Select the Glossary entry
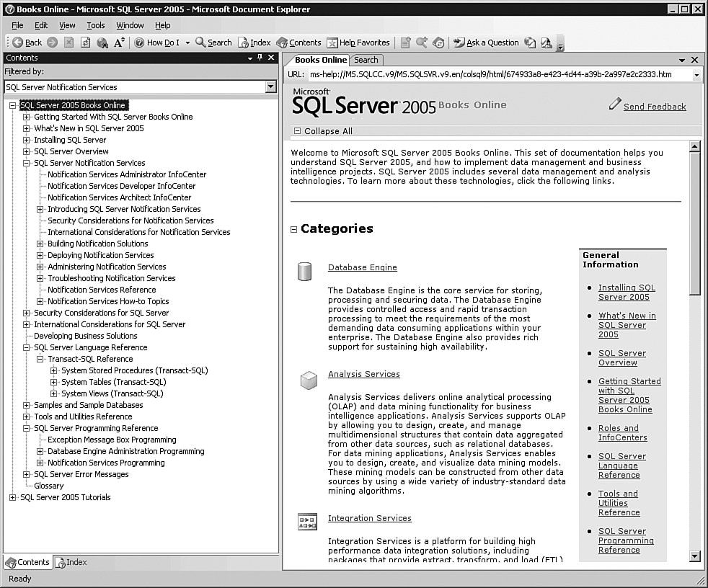 pyautogui.click(x=49, y=486)
